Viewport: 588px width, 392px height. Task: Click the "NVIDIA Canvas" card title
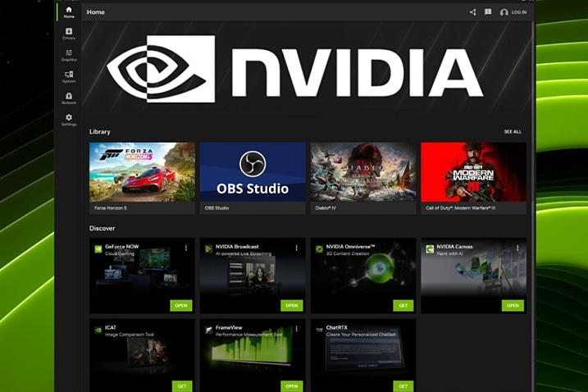click(x=454, y=247)
